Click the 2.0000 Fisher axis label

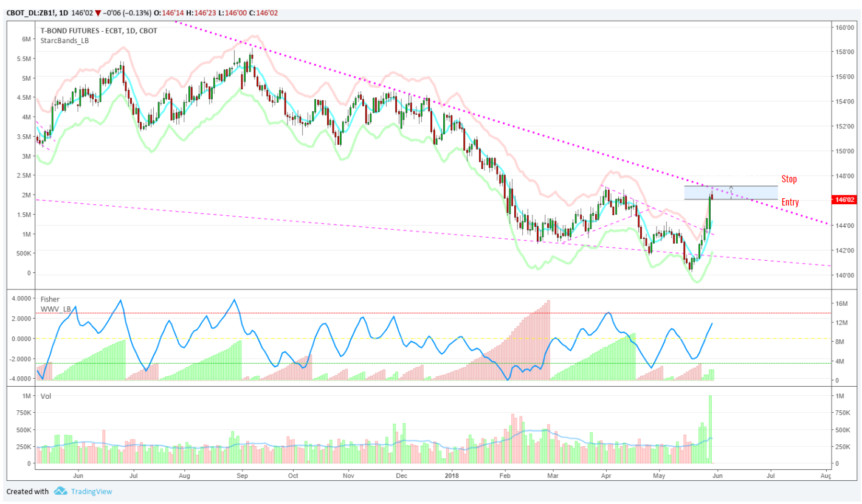(20, 319)
